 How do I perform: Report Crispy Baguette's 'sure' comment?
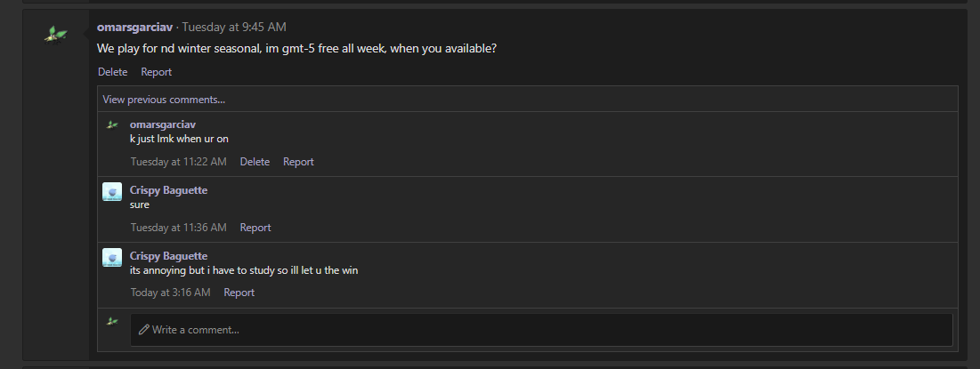tap(255, 228)
